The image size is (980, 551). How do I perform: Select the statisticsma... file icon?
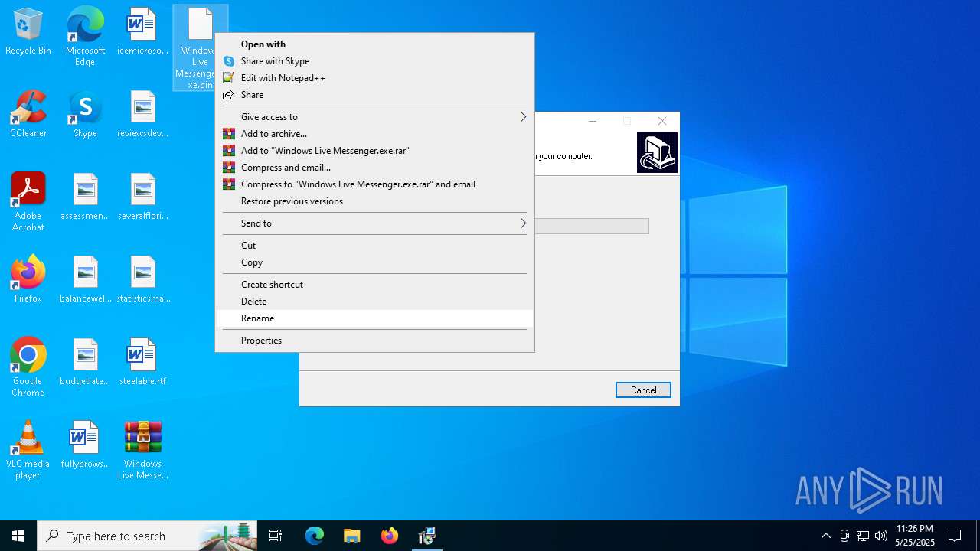142,280
